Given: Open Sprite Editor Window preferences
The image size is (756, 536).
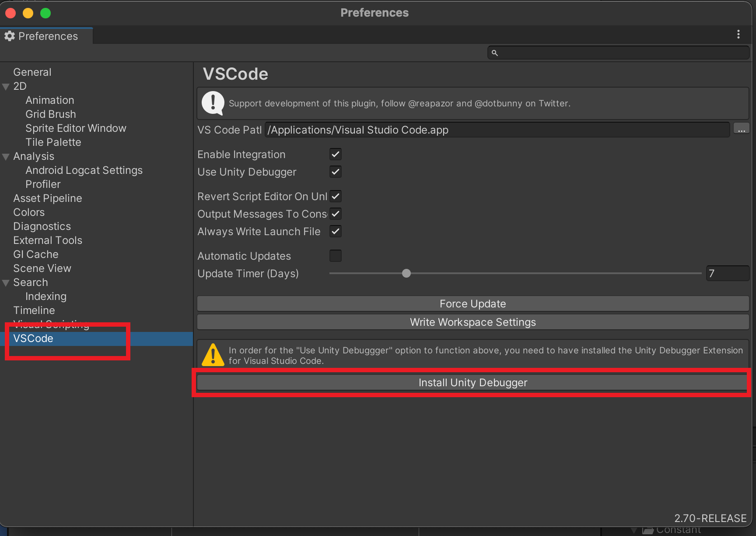Looking at the screenshot, I should pos(76,128).
